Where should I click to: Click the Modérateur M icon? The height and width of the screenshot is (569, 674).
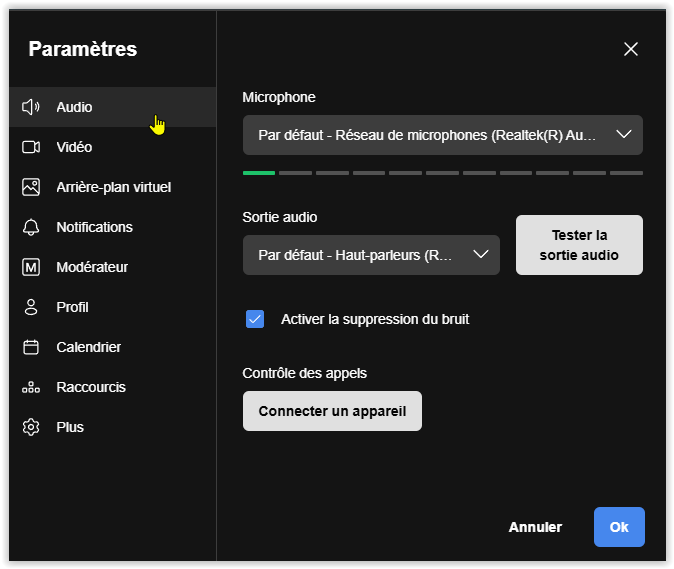point(31,267)
